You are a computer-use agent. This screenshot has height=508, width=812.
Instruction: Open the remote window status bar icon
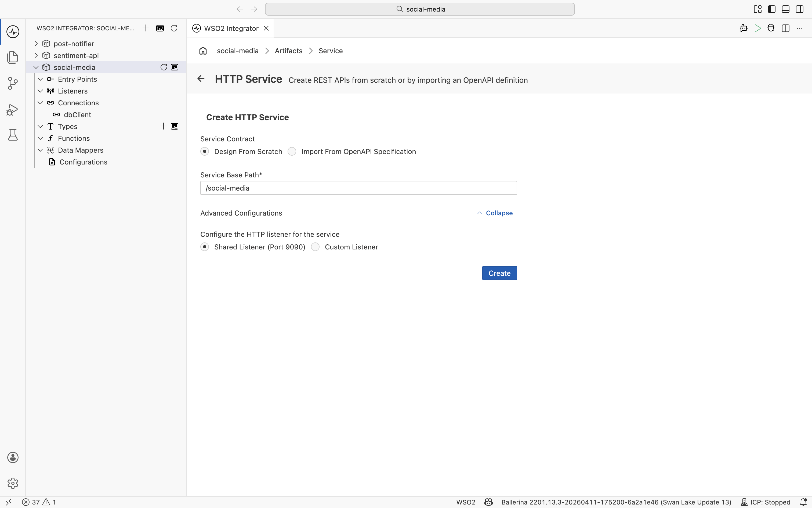point(8,502)
